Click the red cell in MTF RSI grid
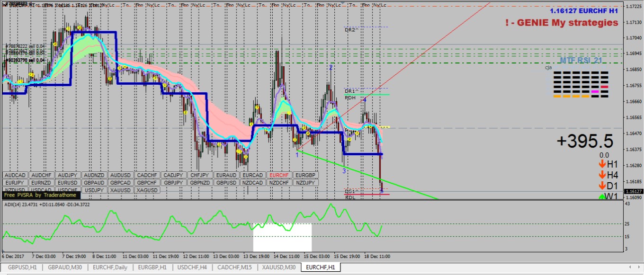Viewport: 644px width, 275px height. (x=605, y=87)
